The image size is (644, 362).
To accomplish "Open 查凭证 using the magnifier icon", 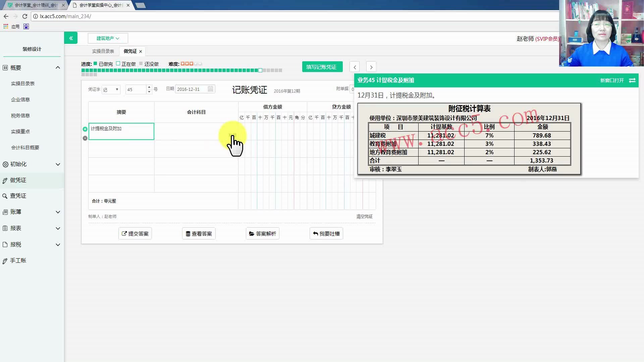I will tap(5, 195).
